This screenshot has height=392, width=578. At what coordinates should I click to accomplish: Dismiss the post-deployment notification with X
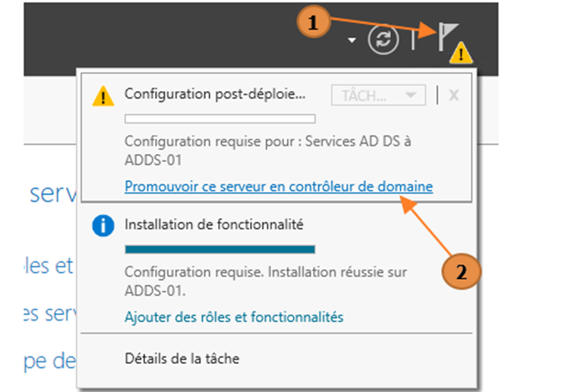453,96
